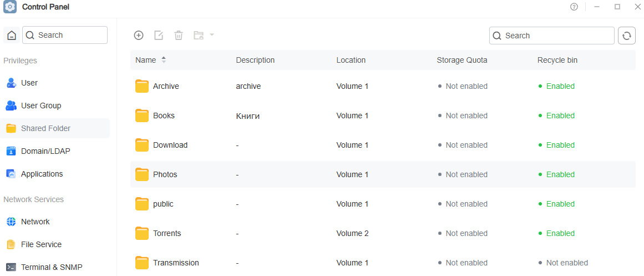The width and height of the screenshot is (644, 276).
Task: Sort folders by the Name column arrows
Action: (x=164, y=60)
